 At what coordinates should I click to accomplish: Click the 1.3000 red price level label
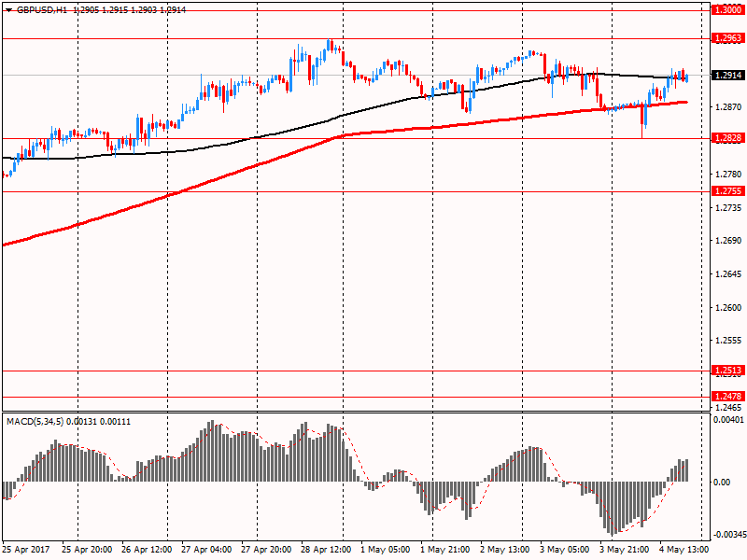(727, 10)
